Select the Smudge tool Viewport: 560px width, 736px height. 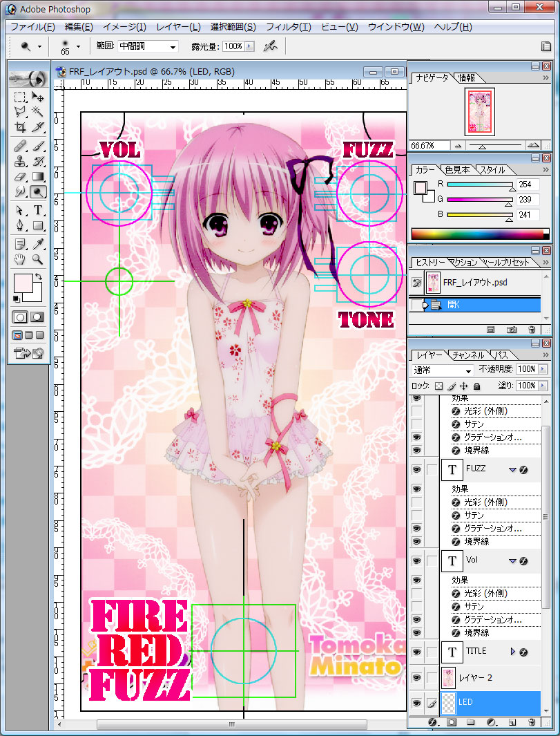tap(20, 191)
